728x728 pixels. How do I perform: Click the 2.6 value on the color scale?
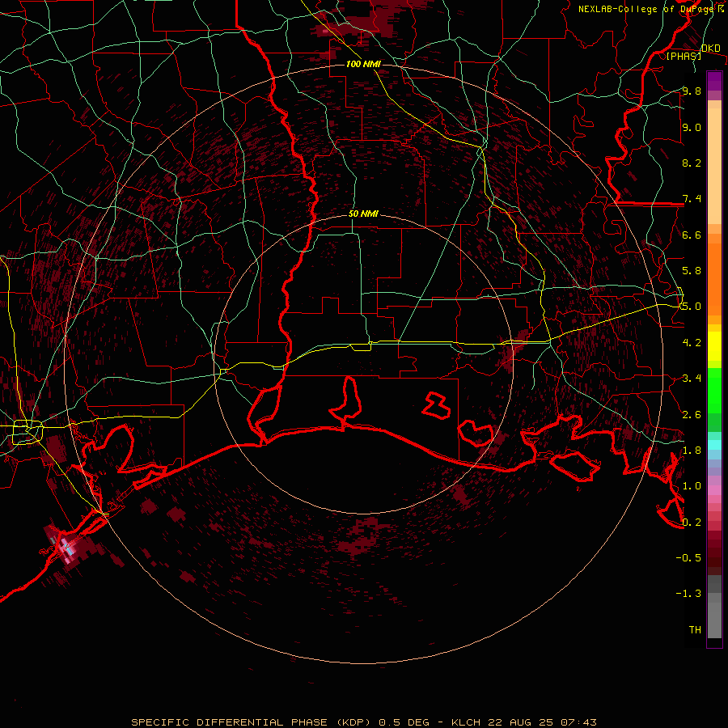point(692,415)
